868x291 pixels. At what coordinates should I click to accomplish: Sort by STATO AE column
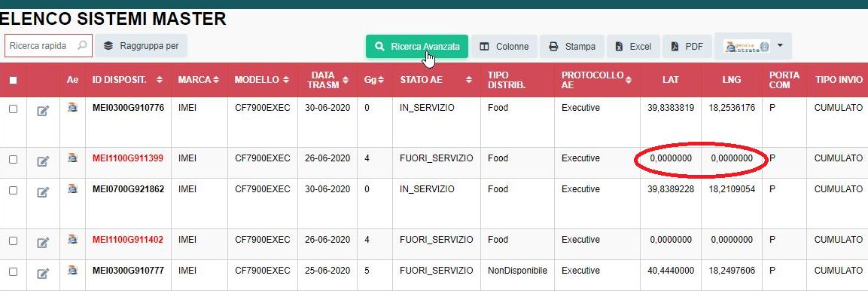469,80
